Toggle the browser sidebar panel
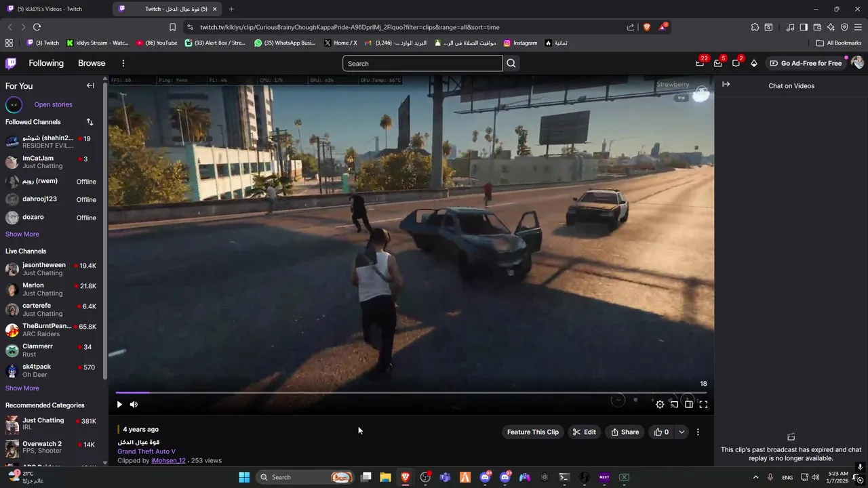868x488 pixels. coord(804,27)
